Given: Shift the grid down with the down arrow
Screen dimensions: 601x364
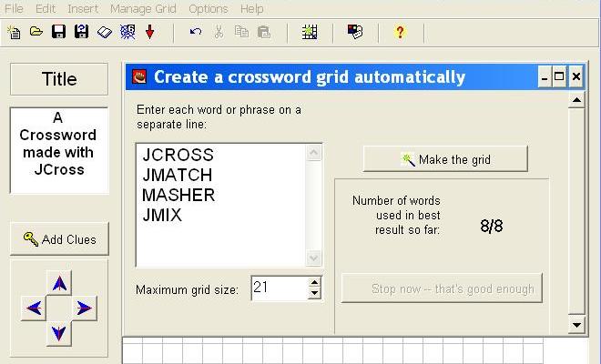Looking at the screenshot, I should pos(58,333).
